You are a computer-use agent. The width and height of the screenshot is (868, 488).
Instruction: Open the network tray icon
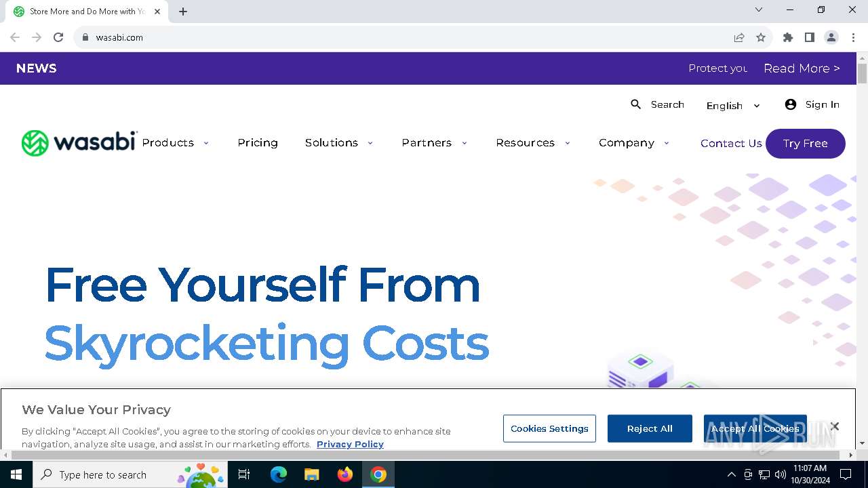pos(764,474)
